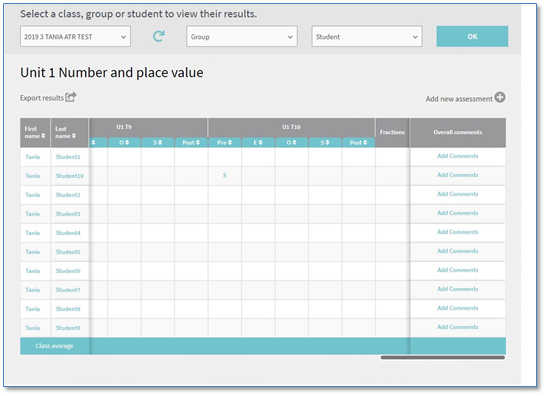Open last name Student8 link

[68, 309]
